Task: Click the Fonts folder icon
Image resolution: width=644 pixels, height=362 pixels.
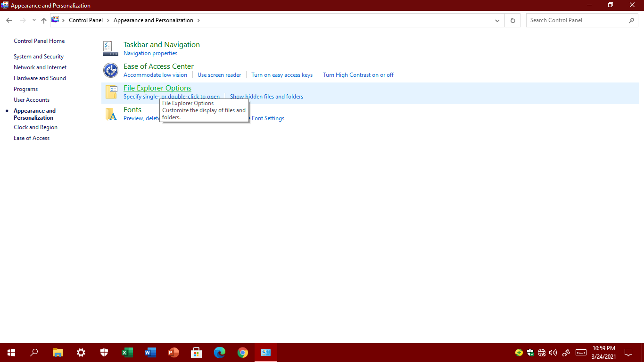Action: pos(111,114)
